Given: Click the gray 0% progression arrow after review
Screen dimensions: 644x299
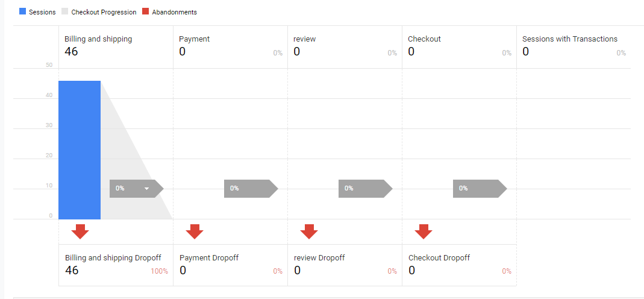Looking at the screenshot, I should coord(366,189).
